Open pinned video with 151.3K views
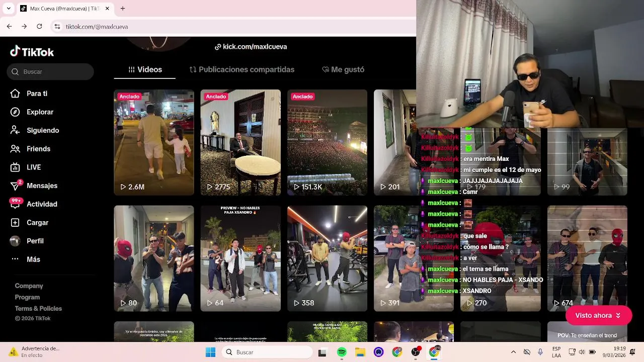The width and height of the screenshot is (644, 362). 327,142
